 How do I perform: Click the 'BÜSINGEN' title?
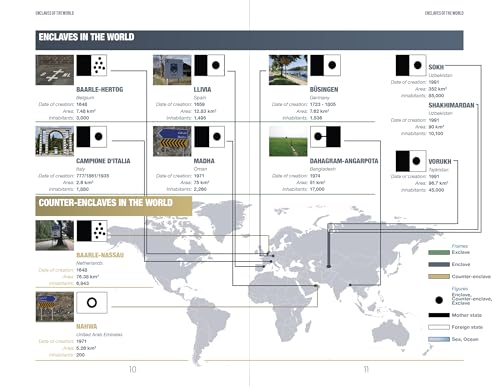point(324,89)
